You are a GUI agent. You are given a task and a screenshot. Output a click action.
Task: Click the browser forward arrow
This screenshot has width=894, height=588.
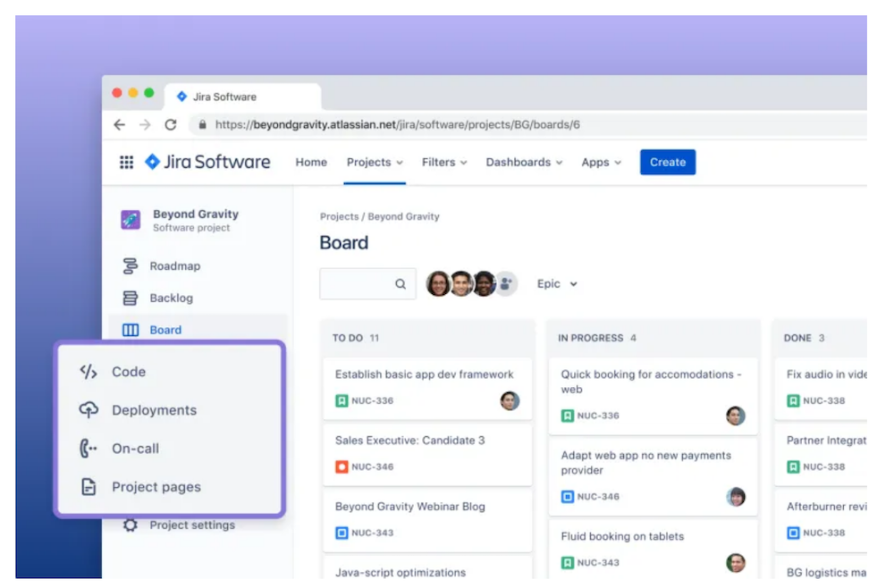click(x=145, y=125)
